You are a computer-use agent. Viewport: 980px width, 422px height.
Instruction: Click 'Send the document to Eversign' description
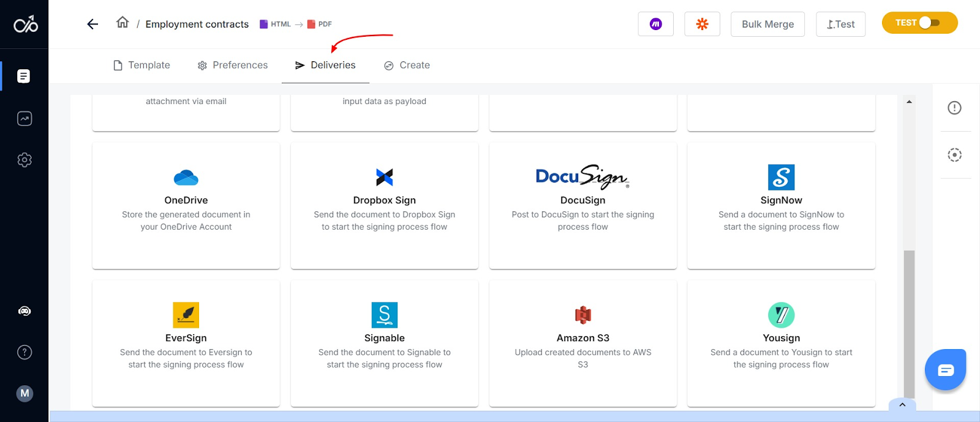click(x=186, y=358)
